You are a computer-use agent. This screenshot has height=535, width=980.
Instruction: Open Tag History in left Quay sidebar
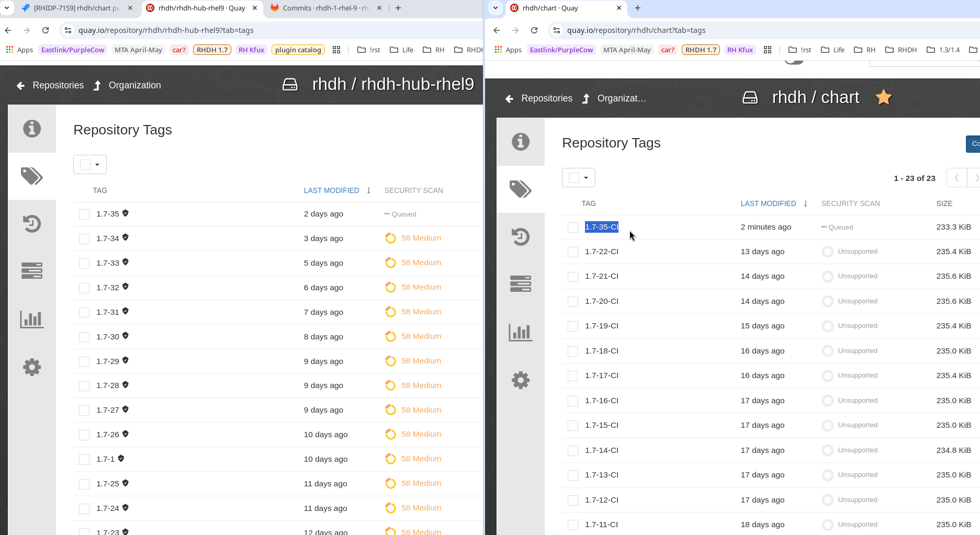point(32,224)
